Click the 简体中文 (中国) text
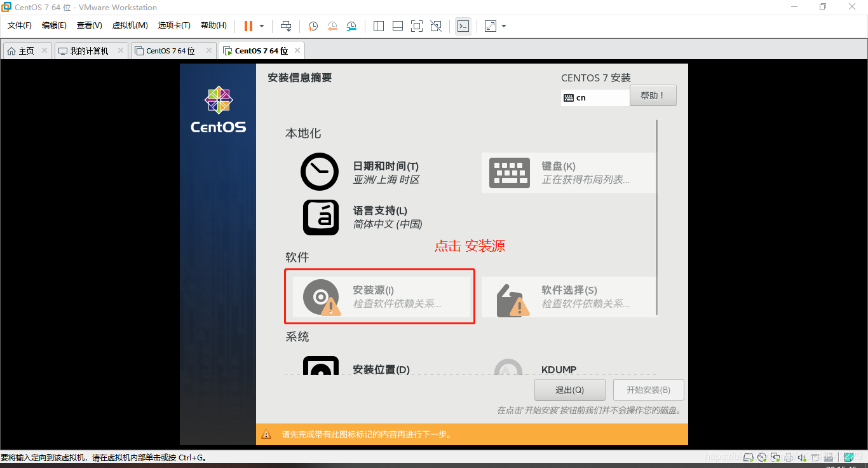The width and height of the screenshot is (868, 468). [388, 224]
